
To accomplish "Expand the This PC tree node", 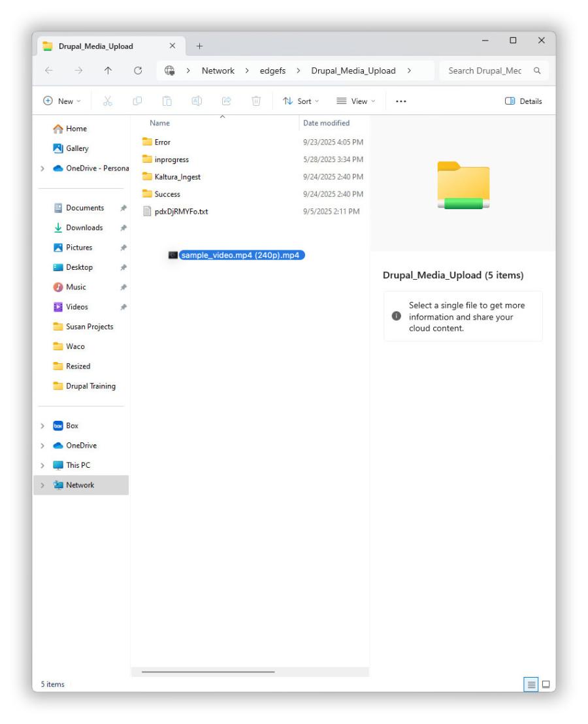I will pyautogui.click(x=42, y=465).
